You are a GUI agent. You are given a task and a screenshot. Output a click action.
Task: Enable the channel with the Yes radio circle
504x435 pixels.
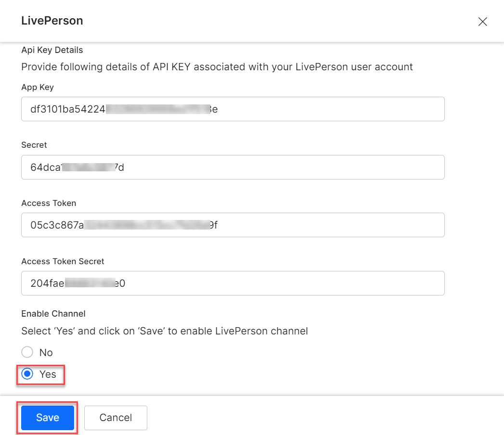click(27, 374)
